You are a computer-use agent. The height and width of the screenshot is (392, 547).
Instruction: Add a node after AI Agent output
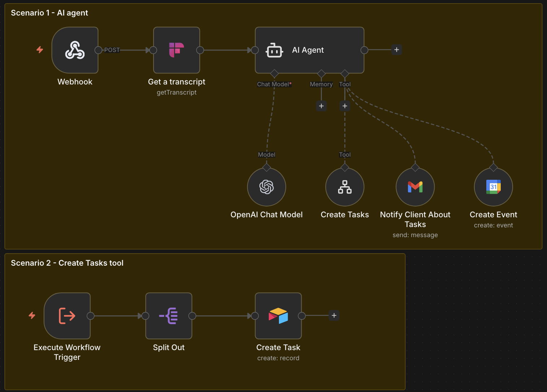[397, 50]
